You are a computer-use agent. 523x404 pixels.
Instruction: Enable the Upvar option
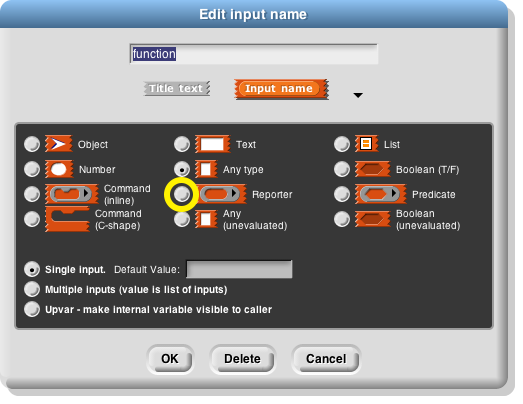[32, 309]
